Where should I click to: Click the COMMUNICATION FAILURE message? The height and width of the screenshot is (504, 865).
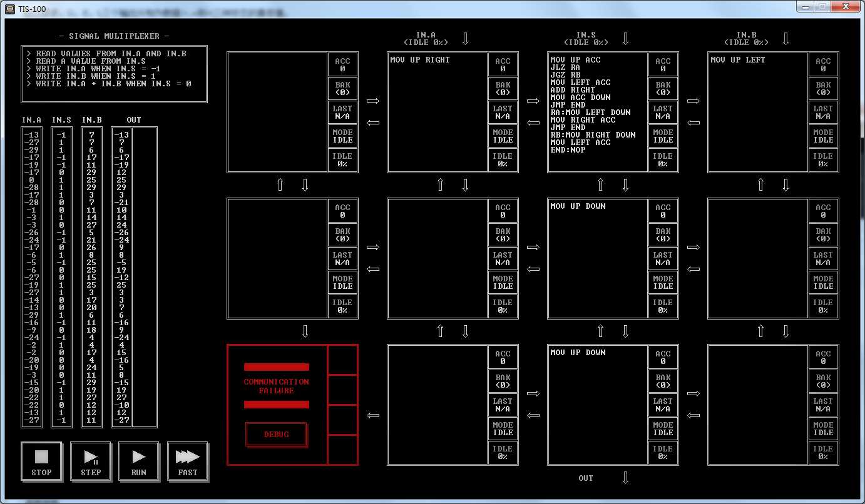[277, 386]
